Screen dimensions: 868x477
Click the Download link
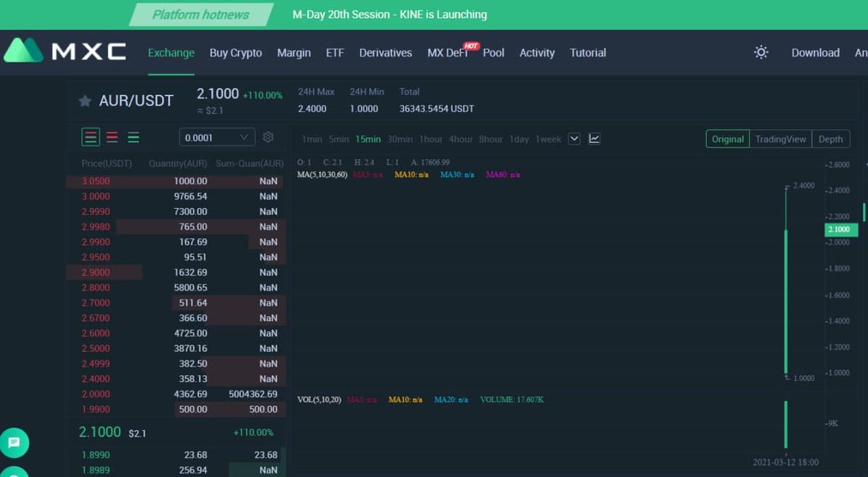tap(815, 53)
